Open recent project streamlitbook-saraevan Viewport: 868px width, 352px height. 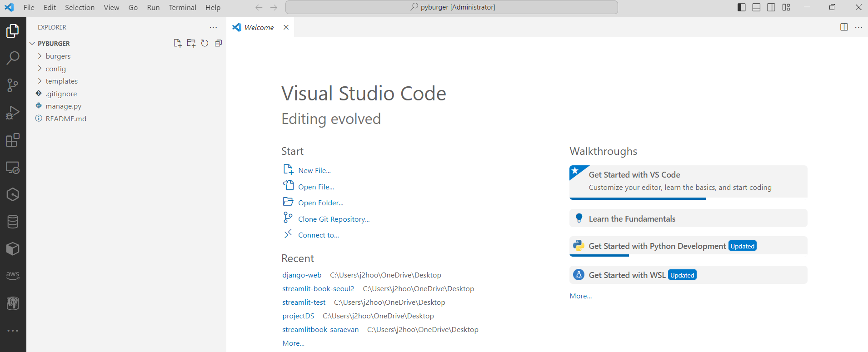coord(320,330)
